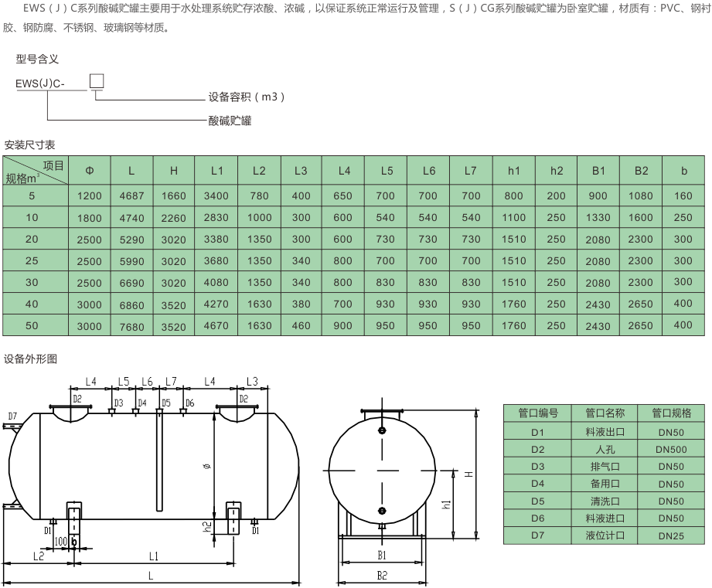The height and width of the screenshot is (588, 712).
Task: Select the 人孔 cell in nozzle table
Action: click(605, 449)
